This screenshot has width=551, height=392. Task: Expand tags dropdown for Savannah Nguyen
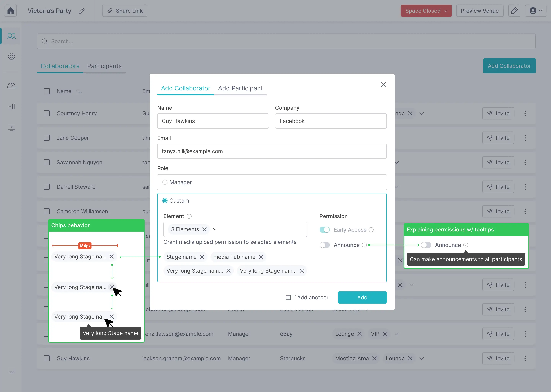click(x=396, y=163)
